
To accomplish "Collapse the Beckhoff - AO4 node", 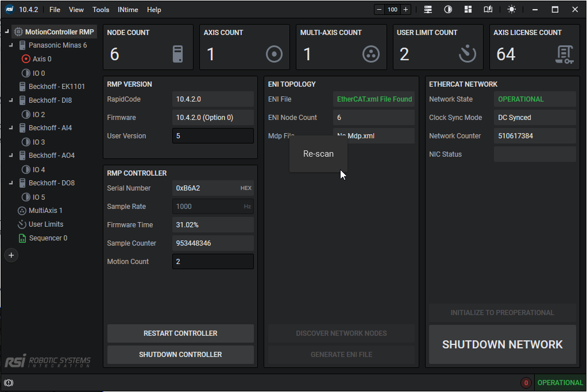I will point(11,155).
